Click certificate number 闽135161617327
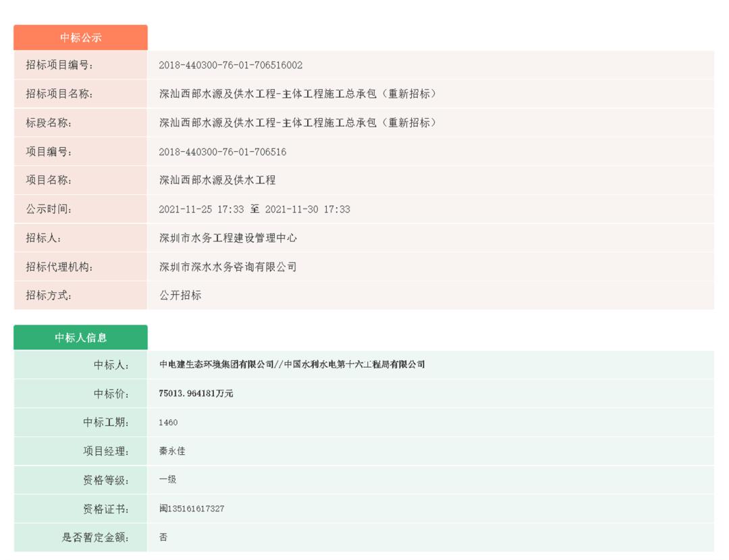The height and width of the screenshot is (560, 729). coord(192,509)
